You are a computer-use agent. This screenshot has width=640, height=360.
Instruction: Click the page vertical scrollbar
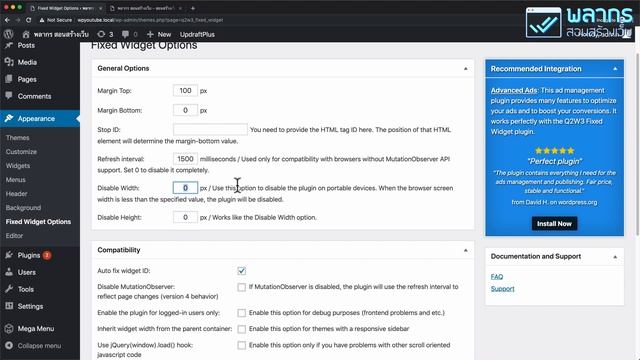click(637, 144)
